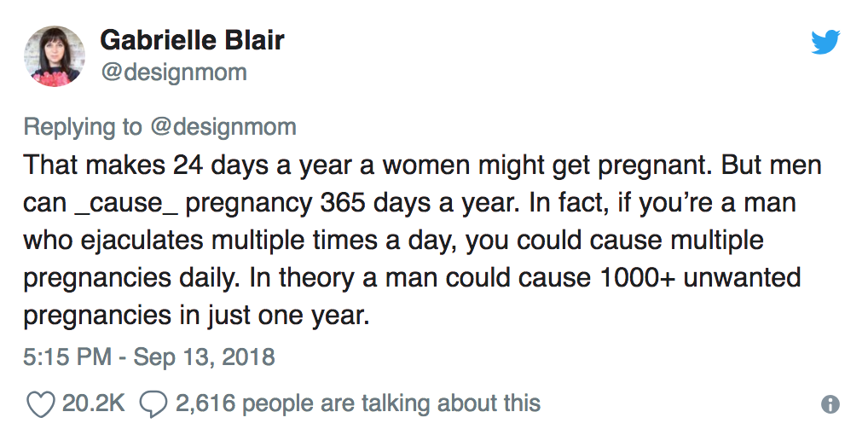The image size is (868, 435).
Task: Visit the @designmom handle below the name
Action: [x=174, y=72]
